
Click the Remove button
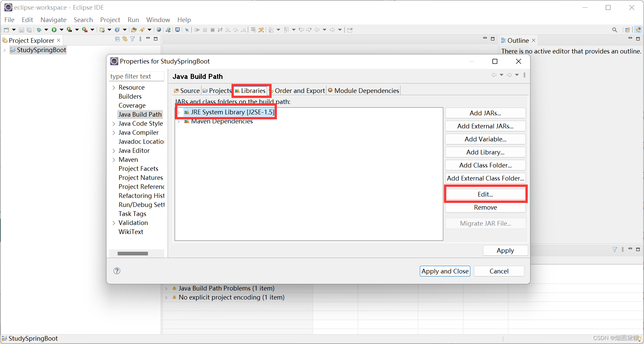click(x=485, y=207)
